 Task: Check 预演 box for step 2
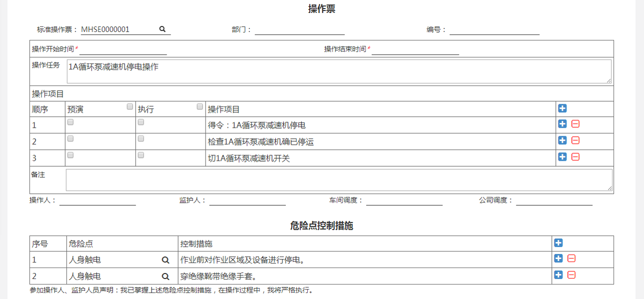pos(70,139)
